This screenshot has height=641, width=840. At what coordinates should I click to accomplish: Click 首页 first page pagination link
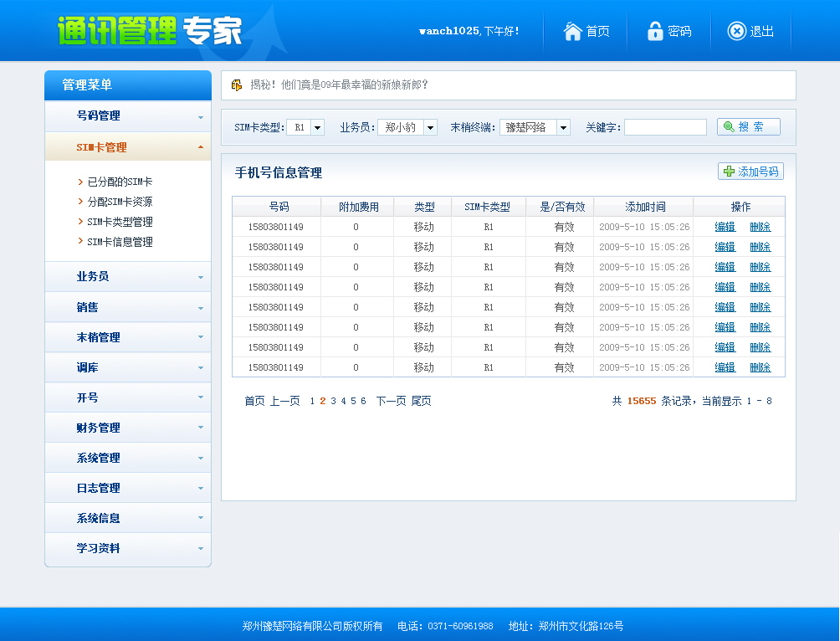[254, 401]
